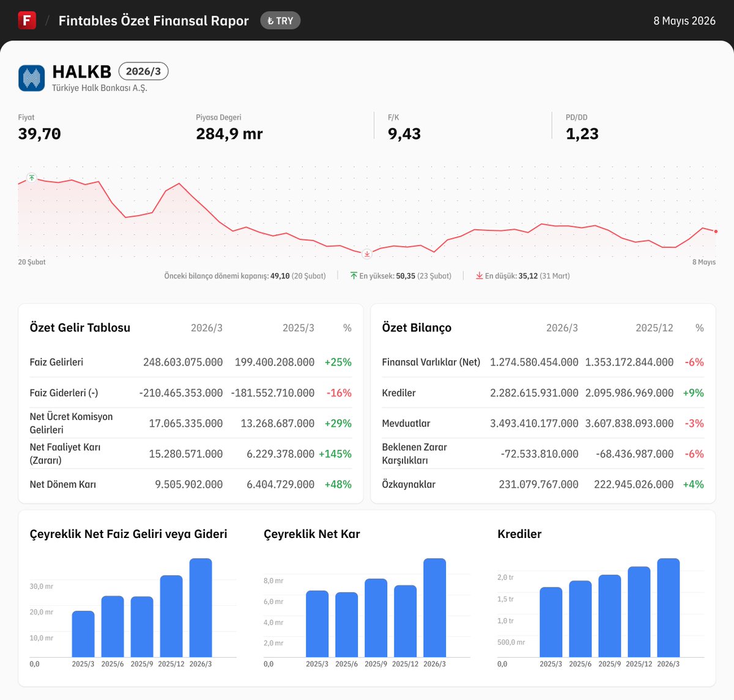Click the value 3.493.410.177.000

534,423
